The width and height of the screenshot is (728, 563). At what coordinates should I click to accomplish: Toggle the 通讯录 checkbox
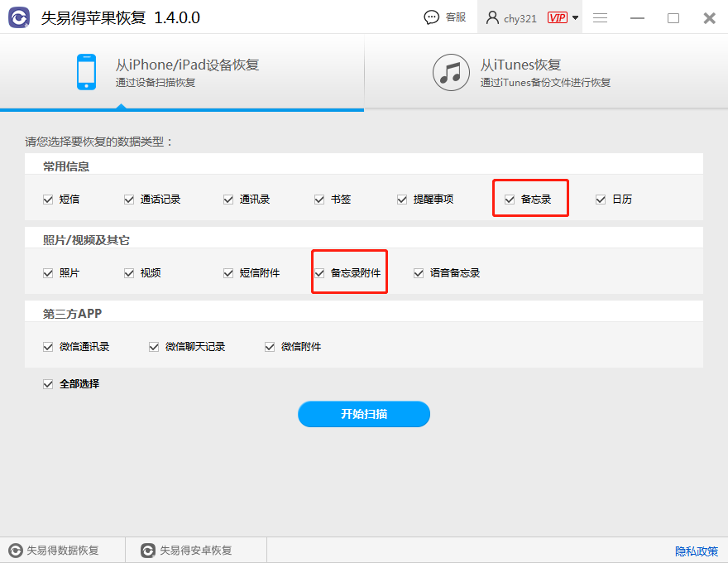click(x=228, y=200)
